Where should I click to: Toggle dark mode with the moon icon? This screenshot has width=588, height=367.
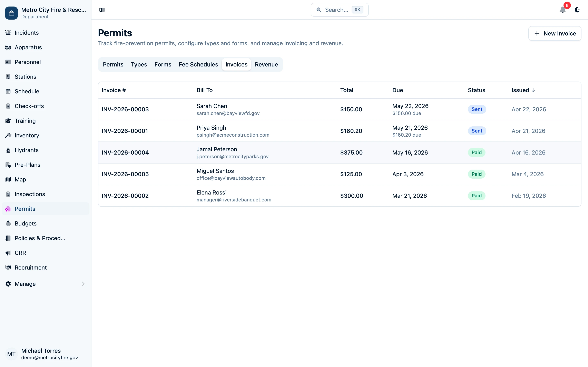click(x=578, y=10)
